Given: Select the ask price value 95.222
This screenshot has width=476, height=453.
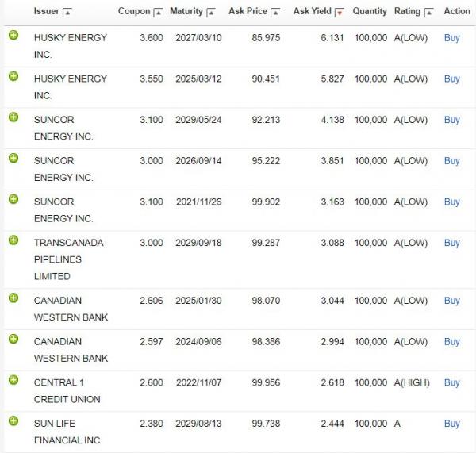Looking at the screenshot, I should click(x=266, y=161).
